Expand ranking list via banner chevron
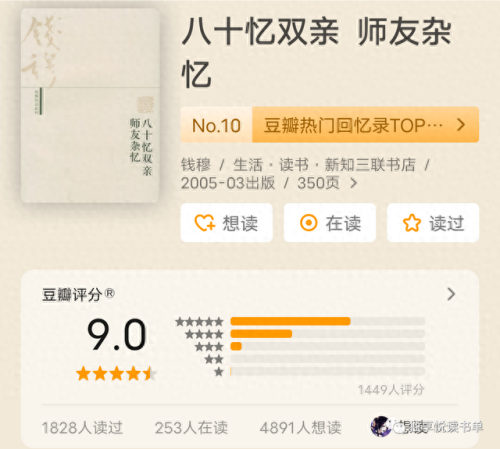The width and height of the screenshot is (500, 449). [x=461, y=125]
